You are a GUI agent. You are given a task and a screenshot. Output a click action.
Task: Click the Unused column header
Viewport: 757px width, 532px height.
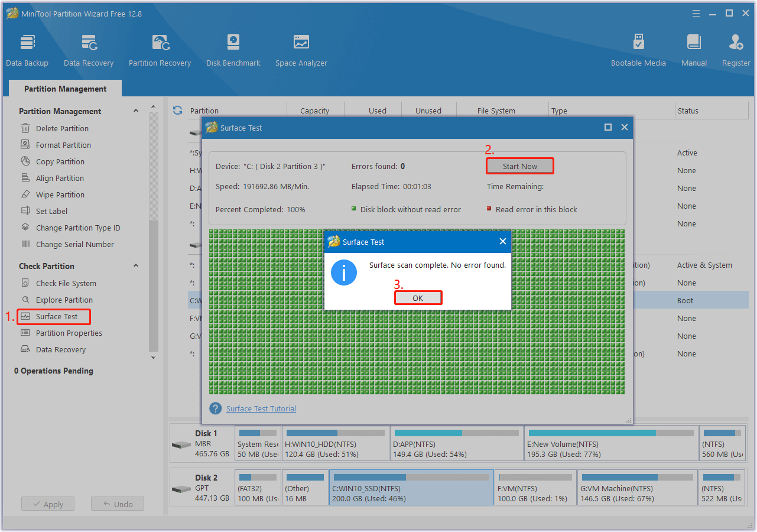428,111
